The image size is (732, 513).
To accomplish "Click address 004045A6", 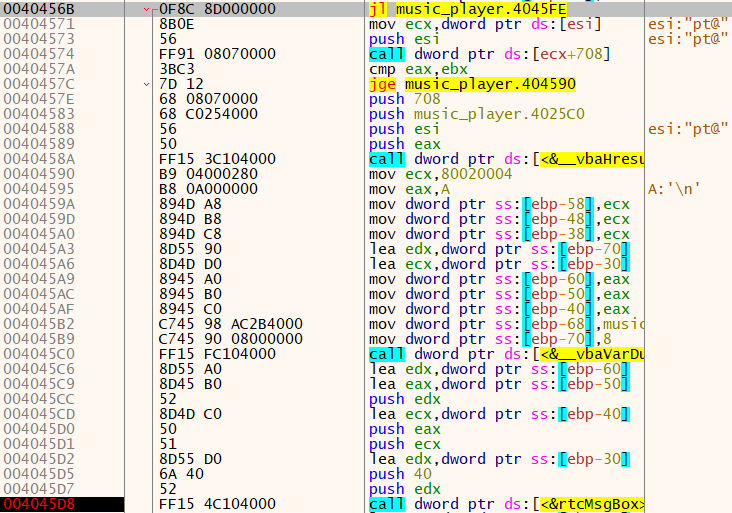I will (39, 264).
